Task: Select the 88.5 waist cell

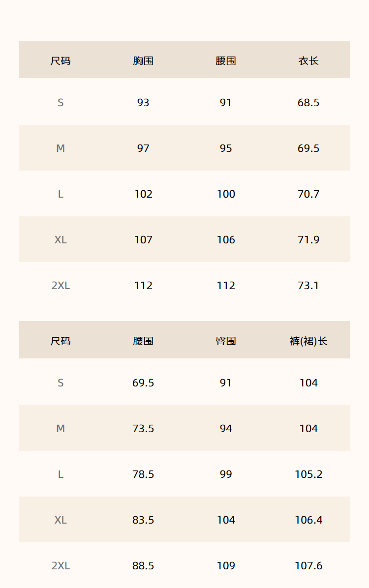Action: pyautogui.click(x=143, y=566)
